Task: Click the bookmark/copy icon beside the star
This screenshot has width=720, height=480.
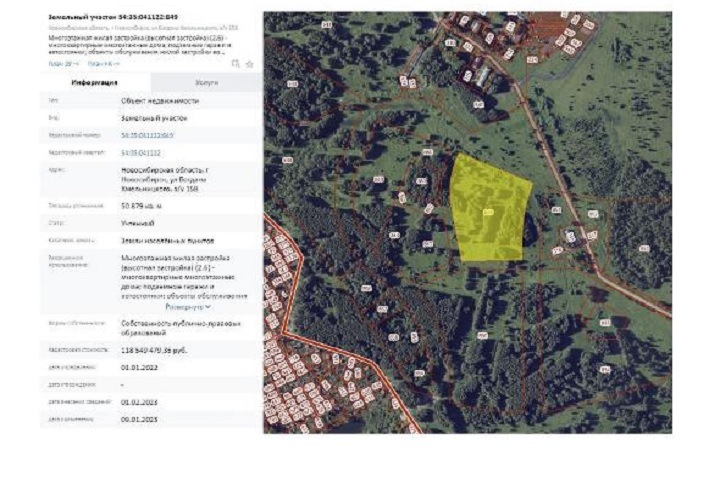Action: 236,63
